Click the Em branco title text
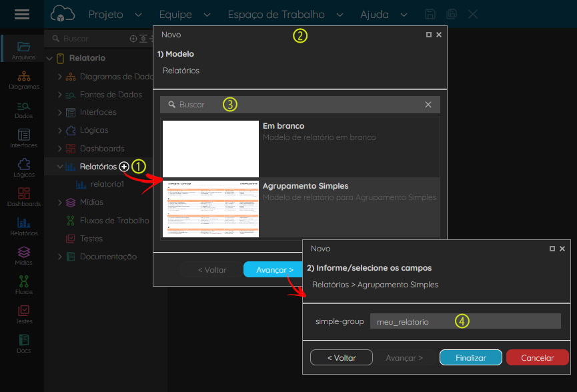Viewport: 577px width, 392px height. [x=283, y=126]
